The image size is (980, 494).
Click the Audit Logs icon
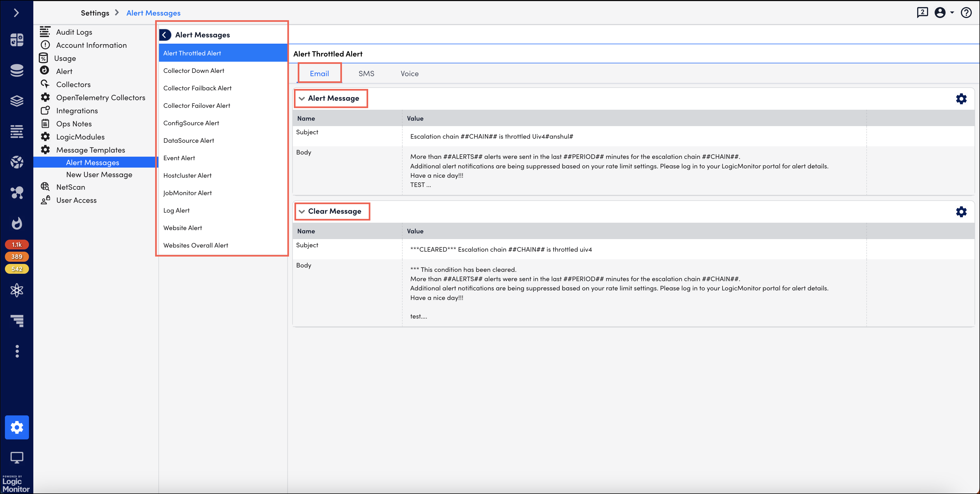pyautogui.click(x=45, y=32)
